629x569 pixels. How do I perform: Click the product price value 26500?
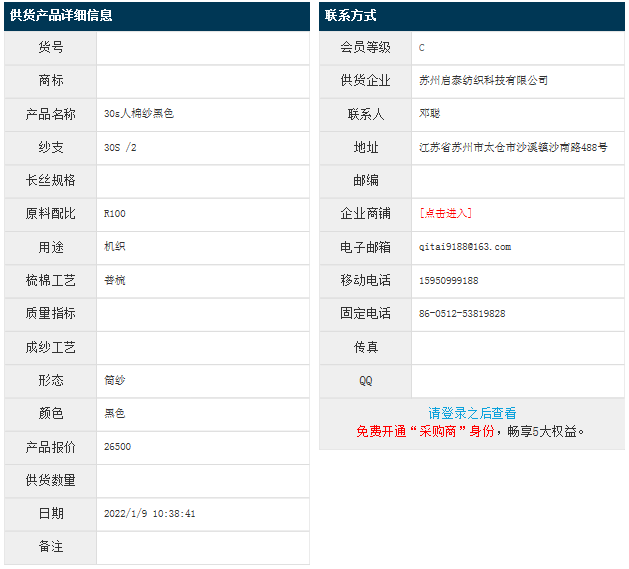pyautogui.click(x=117, y=447)
